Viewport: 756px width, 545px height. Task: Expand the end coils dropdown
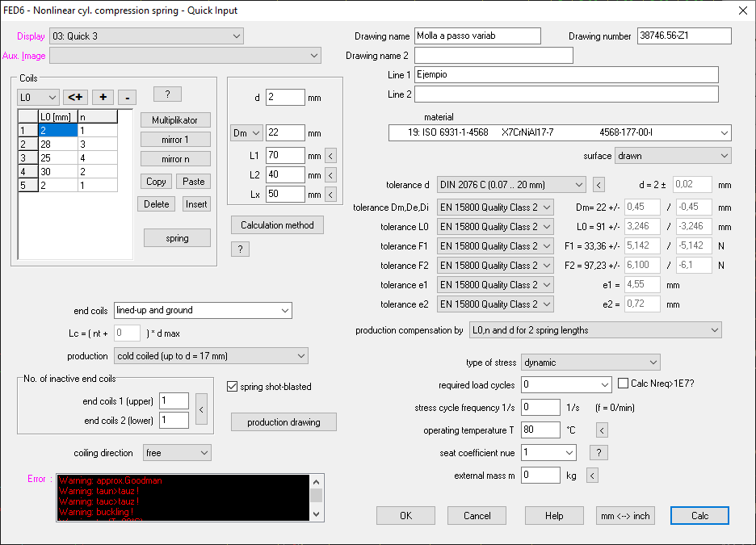(284, 310)
